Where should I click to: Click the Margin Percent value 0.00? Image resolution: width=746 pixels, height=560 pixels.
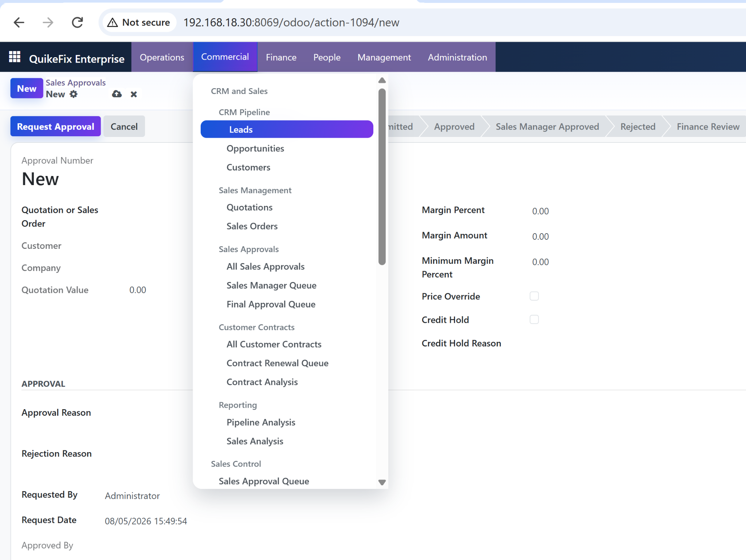(x=540, y=211)
